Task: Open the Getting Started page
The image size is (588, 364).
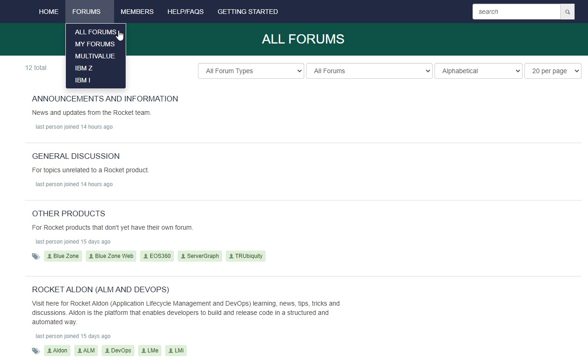Action: 248,12
